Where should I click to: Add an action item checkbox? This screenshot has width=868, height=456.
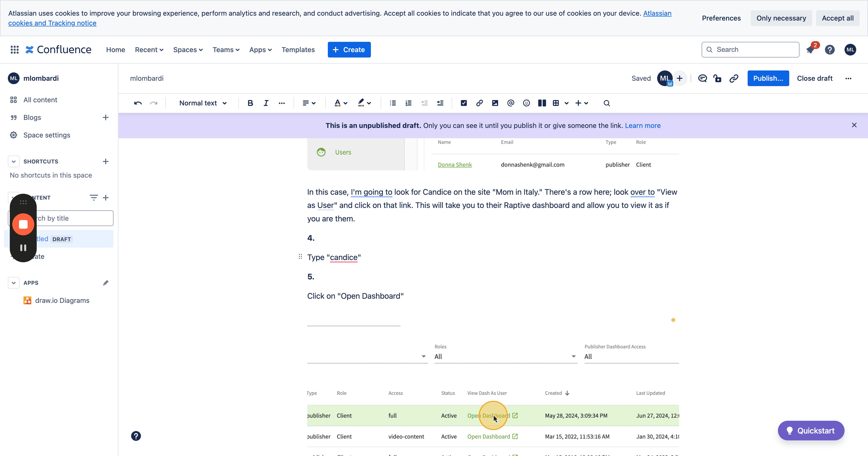click(464, 103)
